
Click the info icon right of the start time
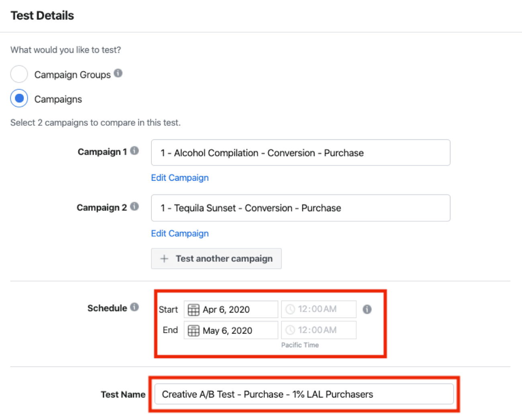367,309
